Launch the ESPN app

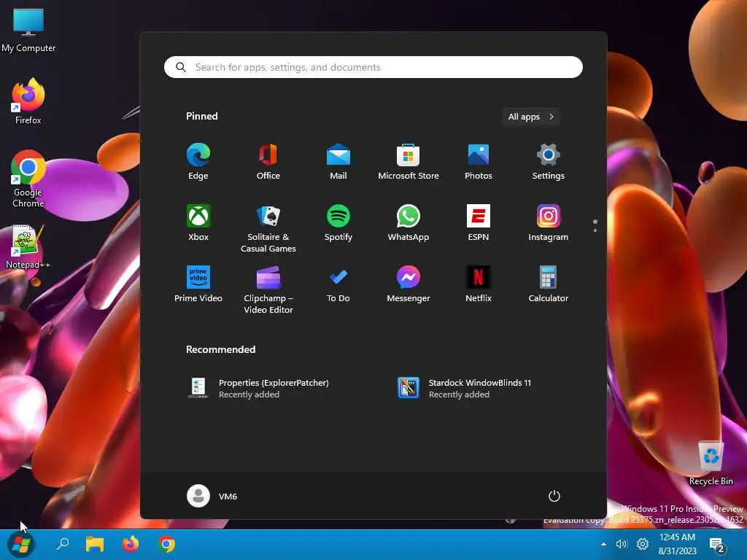point(479,223)
